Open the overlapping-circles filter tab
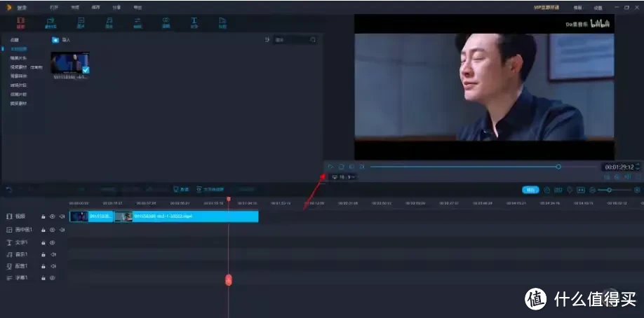 pyautogui.click(x=166, y=22)
